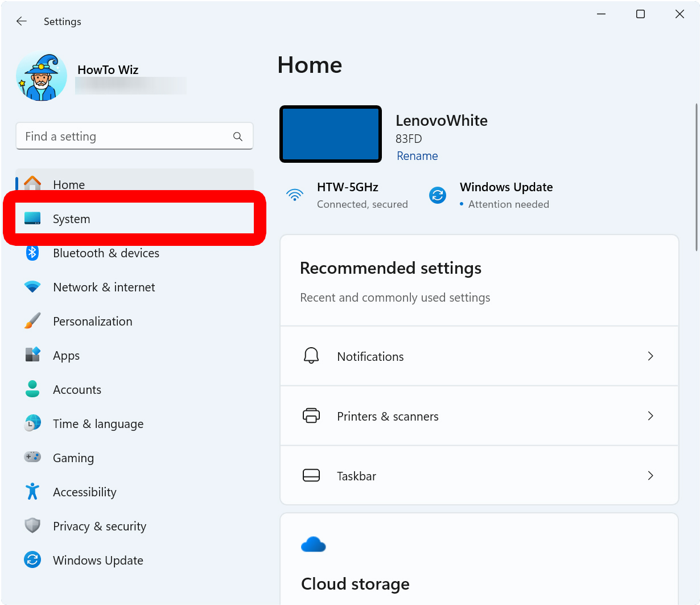Expand the Taskbar settings chevron
The width and height of the screenshot is (700, 605).
(650, 476)
